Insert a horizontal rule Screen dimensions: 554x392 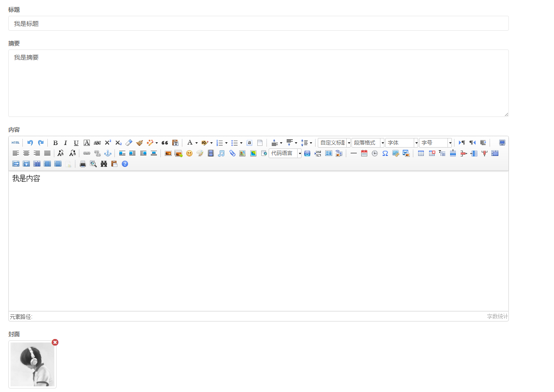coord(354,153)
